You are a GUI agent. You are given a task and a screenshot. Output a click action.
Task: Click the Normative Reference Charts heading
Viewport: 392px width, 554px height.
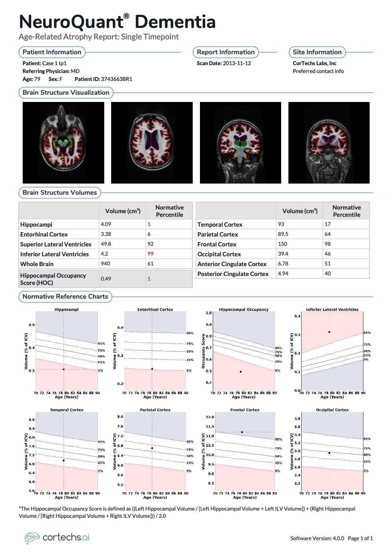pos(65,296)
